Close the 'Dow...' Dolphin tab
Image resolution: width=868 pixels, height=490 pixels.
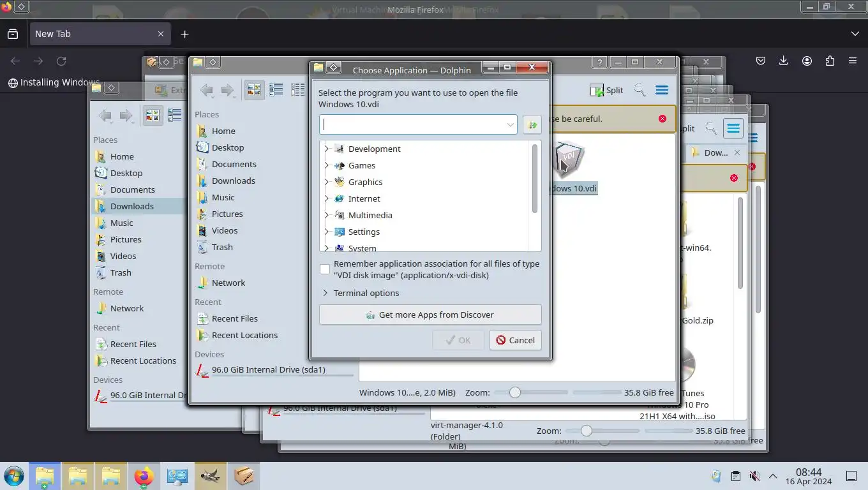tap(737, 152)
